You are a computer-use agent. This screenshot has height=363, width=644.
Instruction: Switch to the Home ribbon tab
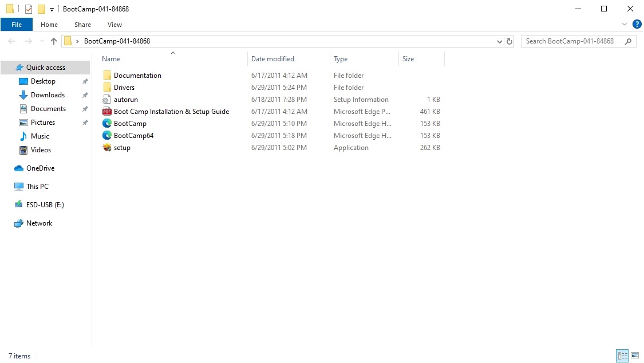coord(49,25)
